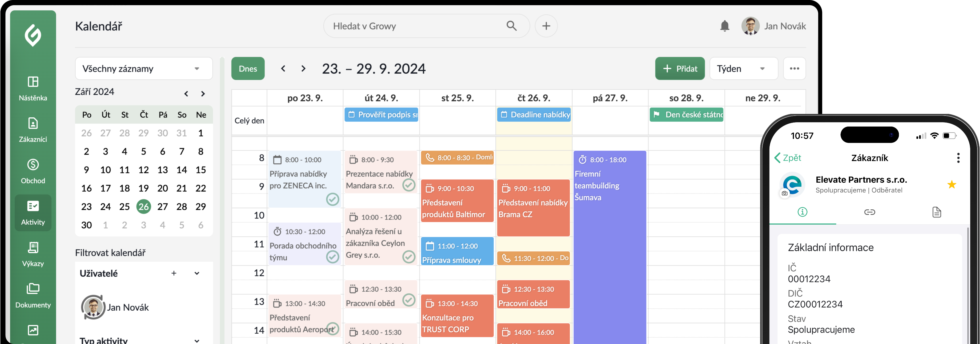Click the Growy logo in the sidebar
Screen dimensions: 980x344
coord(33,35)
